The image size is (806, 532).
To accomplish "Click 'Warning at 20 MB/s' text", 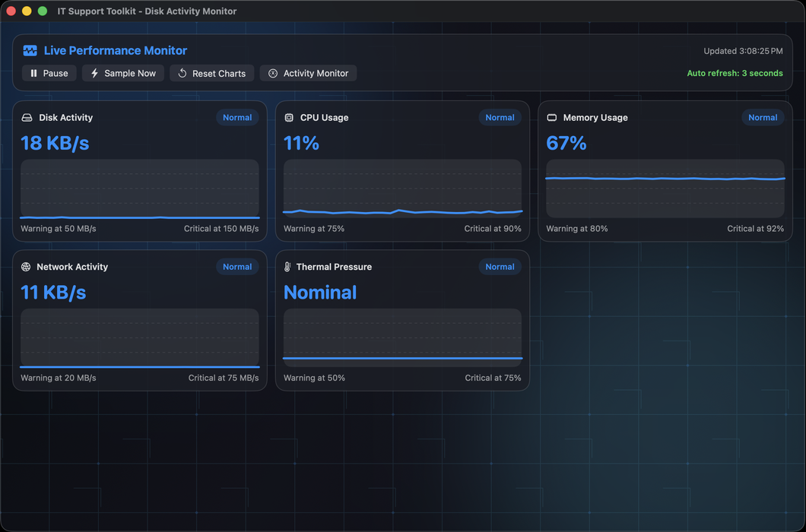I will tap(58, 378).
